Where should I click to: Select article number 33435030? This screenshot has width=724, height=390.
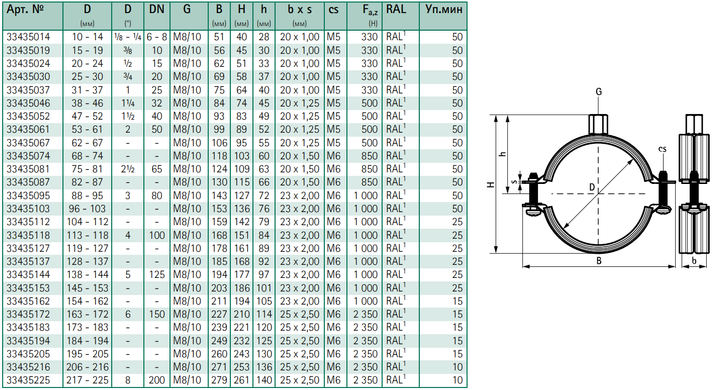28,77
